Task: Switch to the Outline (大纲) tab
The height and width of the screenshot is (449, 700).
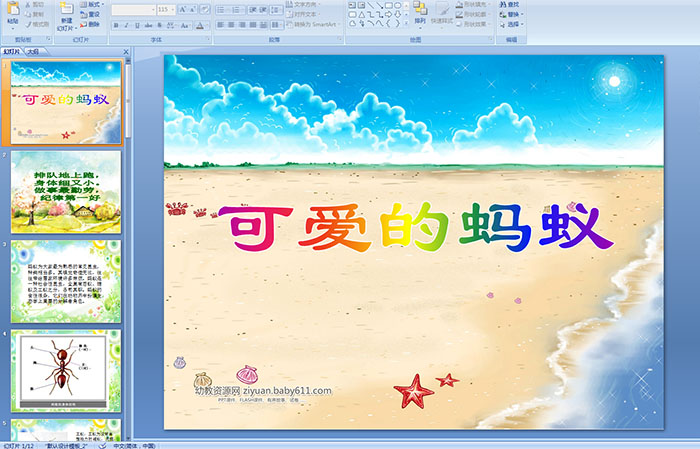Action: (33, 51)
